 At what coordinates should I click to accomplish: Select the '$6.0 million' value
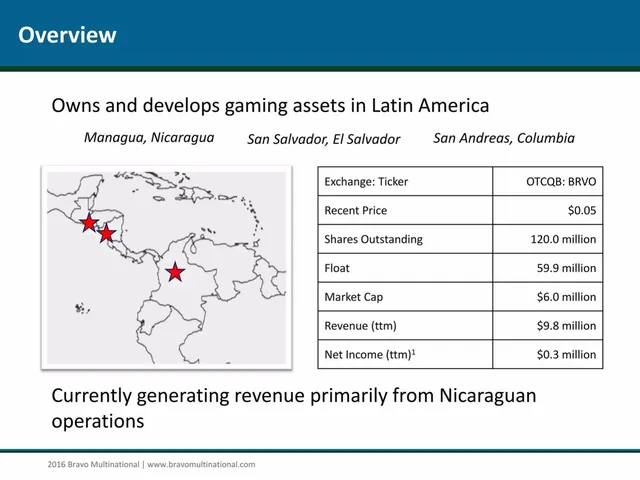[567, 297]
